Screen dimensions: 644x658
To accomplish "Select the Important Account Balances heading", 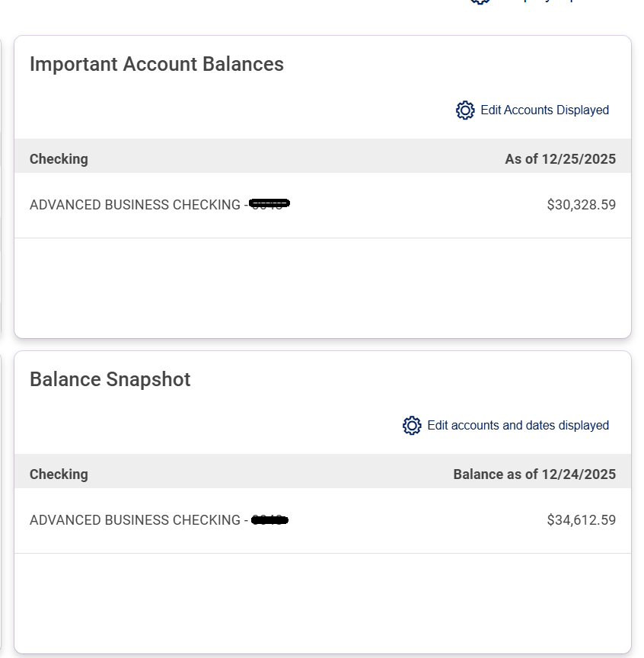I will [x=157, y=64].
